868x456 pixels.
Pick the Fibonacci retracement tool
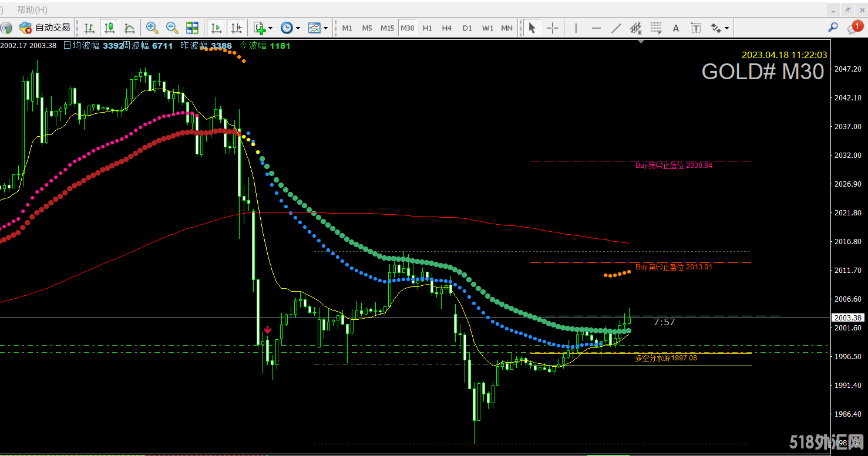click(x=656, y=28)
